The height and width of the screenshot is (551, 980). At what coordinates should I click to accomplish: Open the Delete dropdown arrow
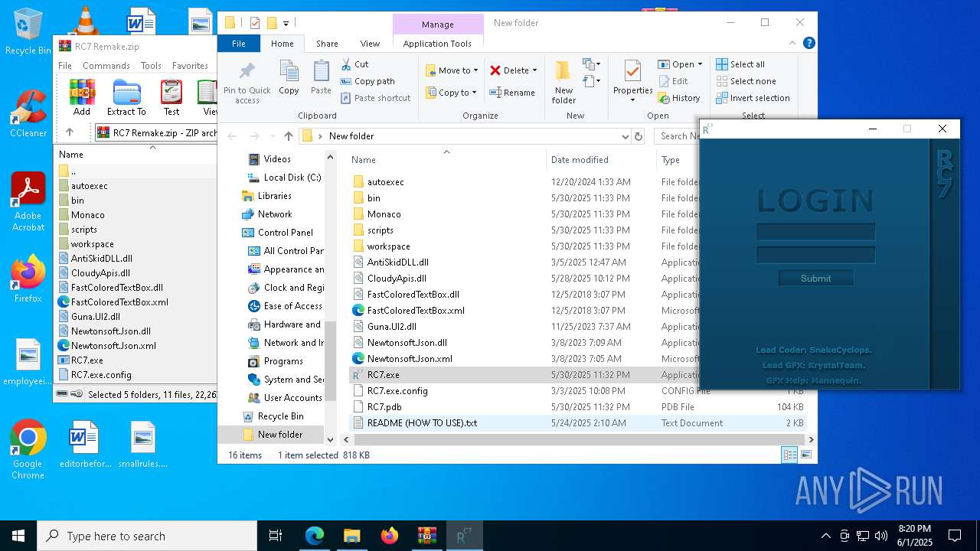tap(534, 70)
